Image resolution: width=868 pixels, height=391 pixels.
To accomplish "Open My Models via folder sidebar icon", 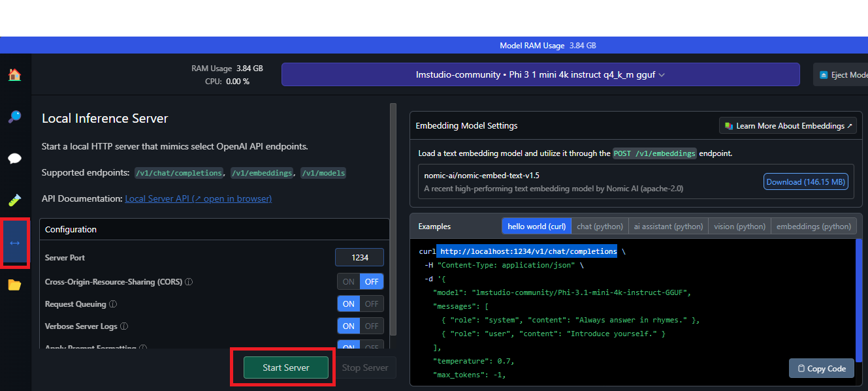I will coord(14,285).
